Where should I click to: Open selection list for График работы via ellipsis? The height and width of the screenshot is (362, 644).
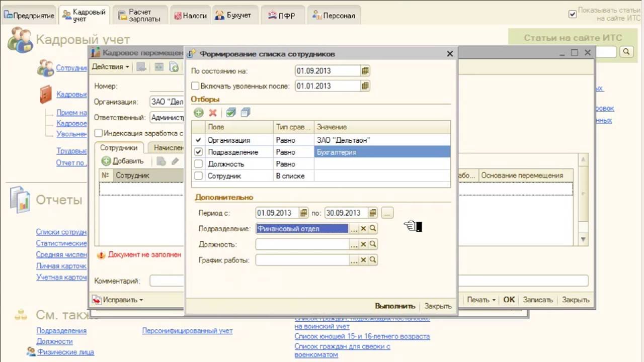pos(354,260)
